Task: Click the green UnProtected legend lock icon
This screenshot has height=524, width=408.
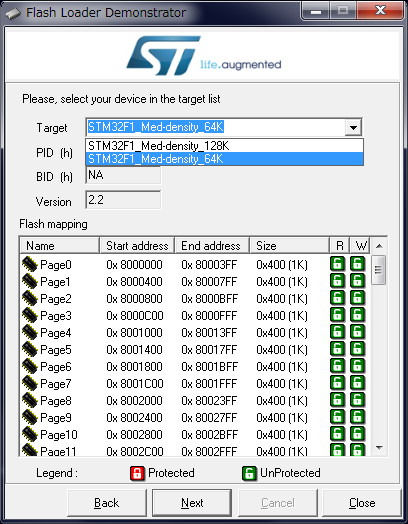Action: click(x=249, y=473)
